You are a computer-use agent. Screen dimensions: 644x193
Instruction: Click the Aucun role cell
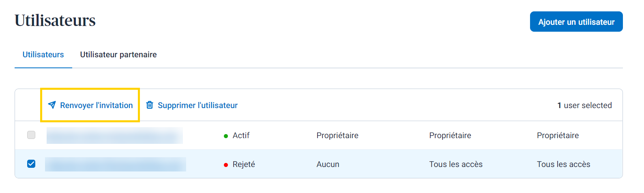pos(328,164)
